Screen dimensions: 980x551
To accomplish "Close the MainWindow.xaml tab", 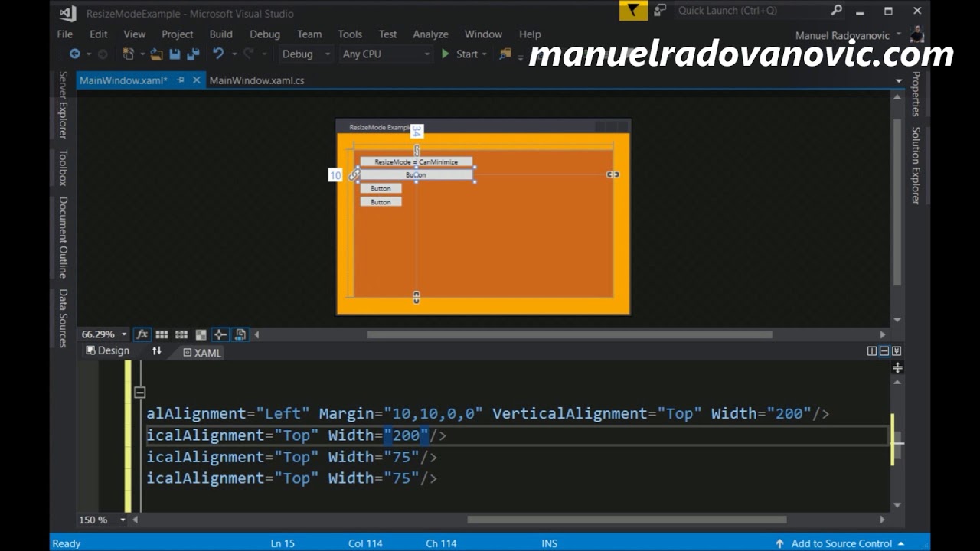I will click(197, 80).
